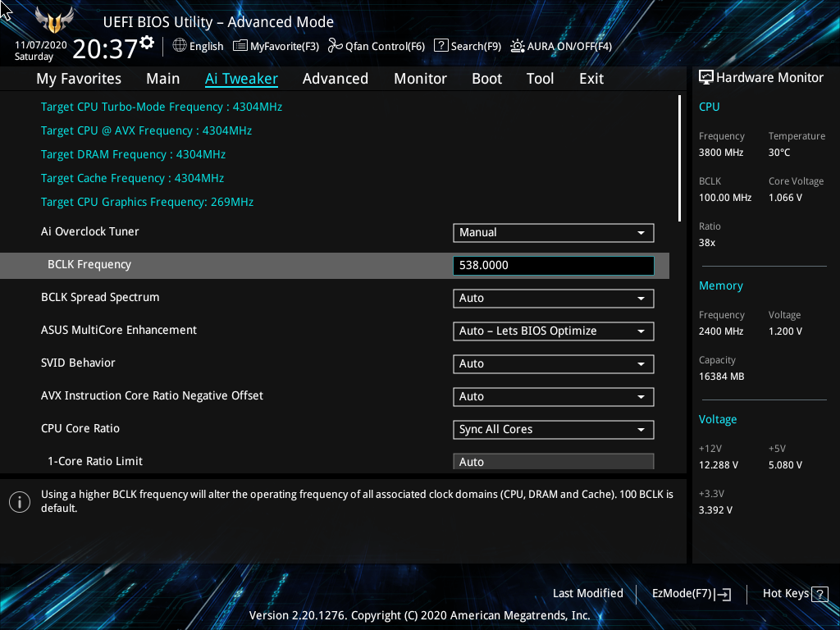Select the Ai Overclock Tuner label

(90, 231)
